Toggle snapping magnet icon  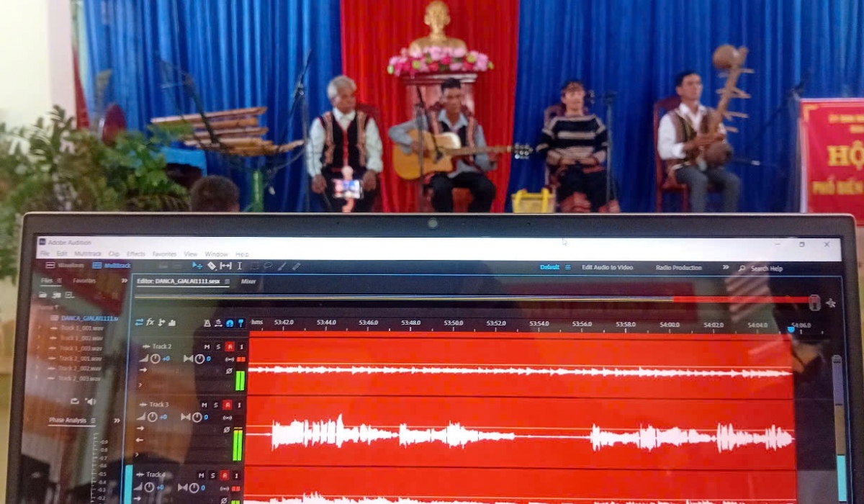click(230, 323)
